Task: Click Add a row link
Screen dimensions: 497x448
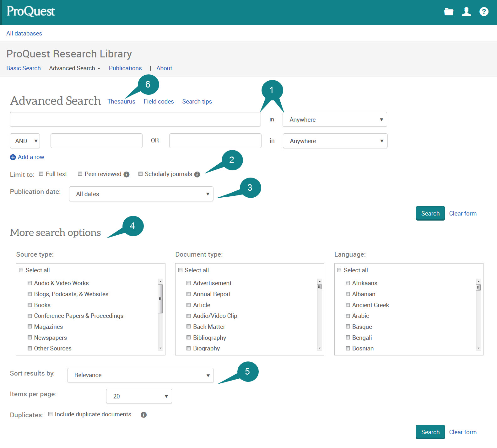Action: 31,157
